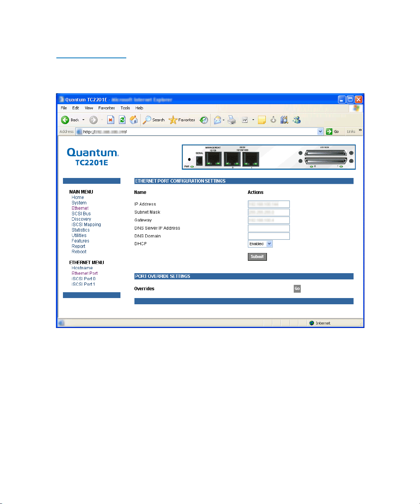The width and height of the screenshot is (420, 504).
Task: Click the Quantum TC2201E logo
Action: click(93, 157)
